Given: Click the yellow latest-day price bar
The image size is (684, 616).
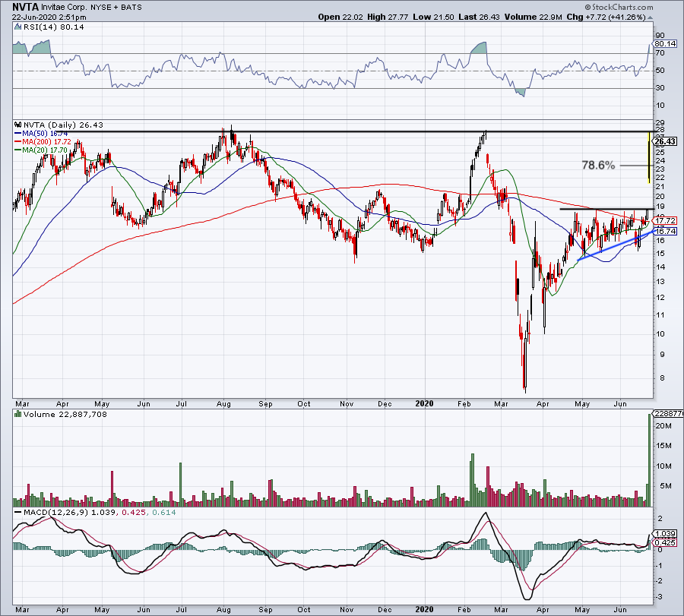Looking at the screenshot, I should click(647, 156).
